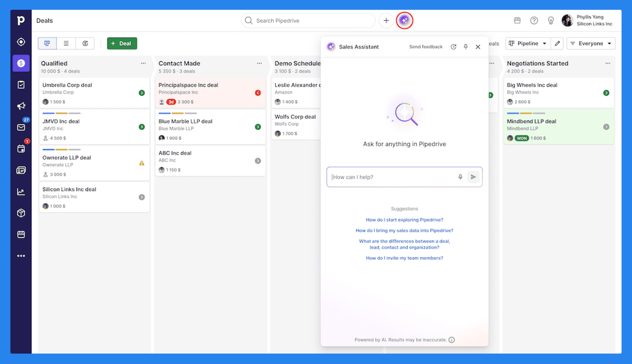Click the Send feedback link

pos(426,47)
